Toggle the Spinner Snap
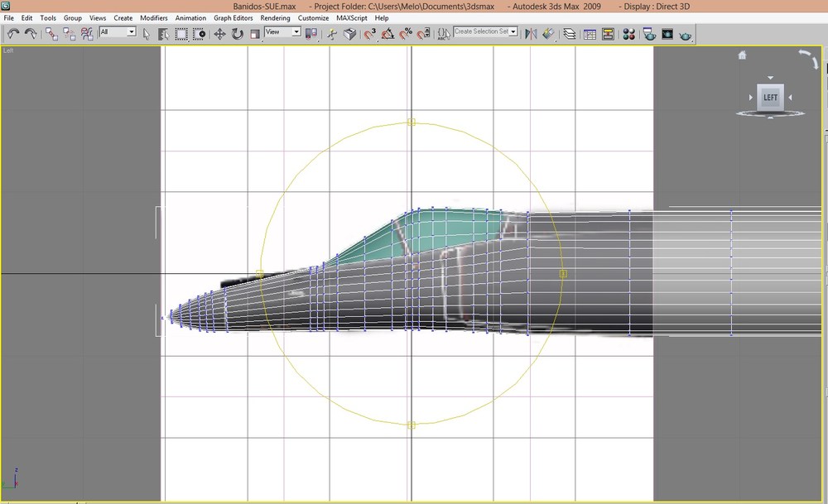Image resolution: width=828 pixels, height=504 pixels. coord(423,34)
